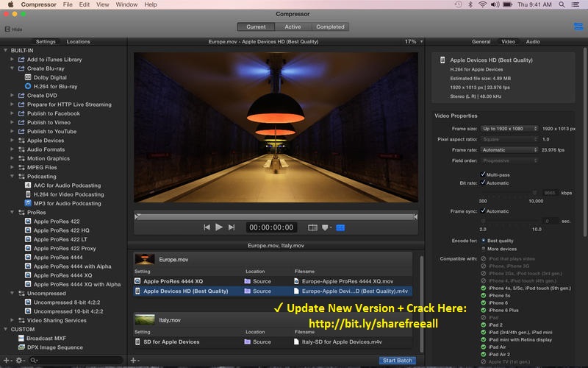Open the marker menu icon under preview
Screen dimensions: 588x368
(326, 227)
